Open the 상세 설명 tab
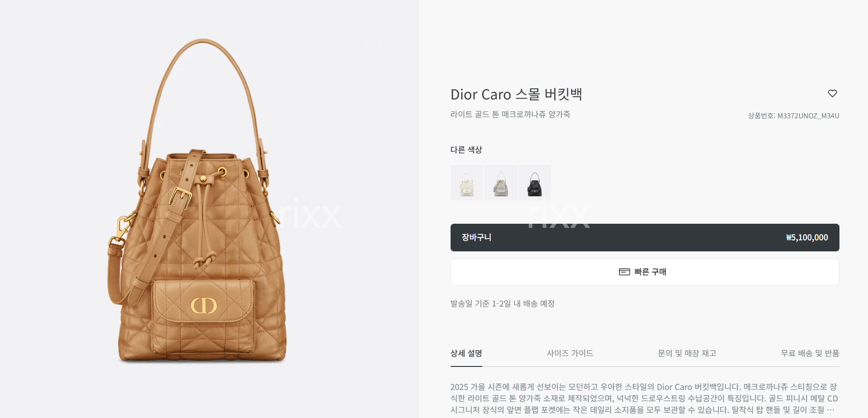The width and height of the screenshot is (868, 418). pyautogui.click(x=466, y=354)
